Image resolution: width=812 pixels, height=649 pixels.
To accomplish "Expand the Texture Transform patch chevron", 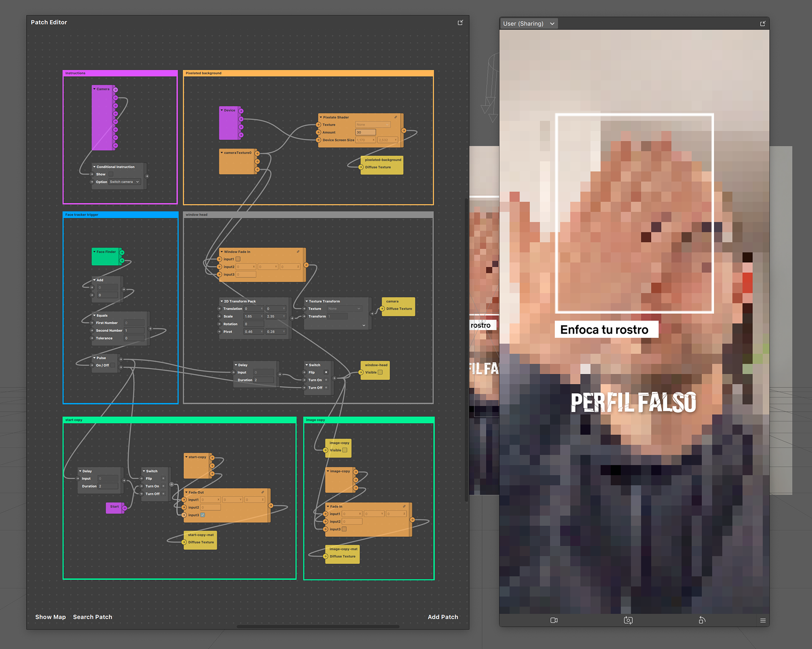I will coord(364,325).
